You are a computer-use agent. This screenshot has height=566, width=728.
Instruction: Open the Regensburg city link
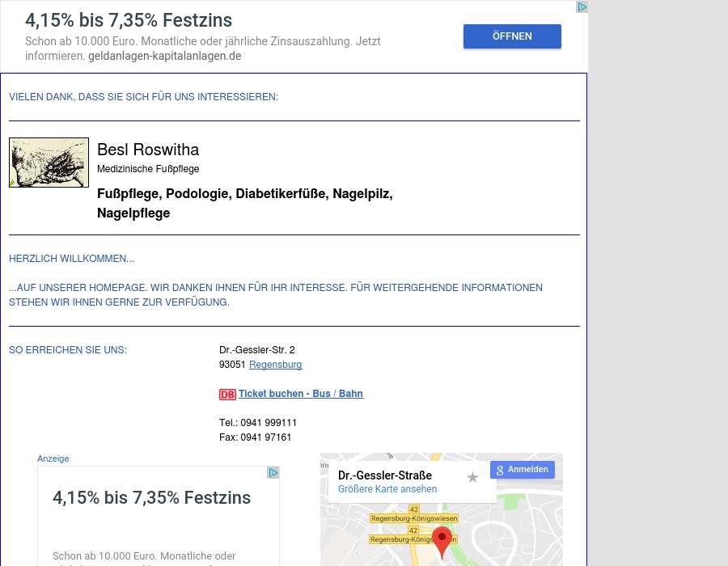point(275,365)
